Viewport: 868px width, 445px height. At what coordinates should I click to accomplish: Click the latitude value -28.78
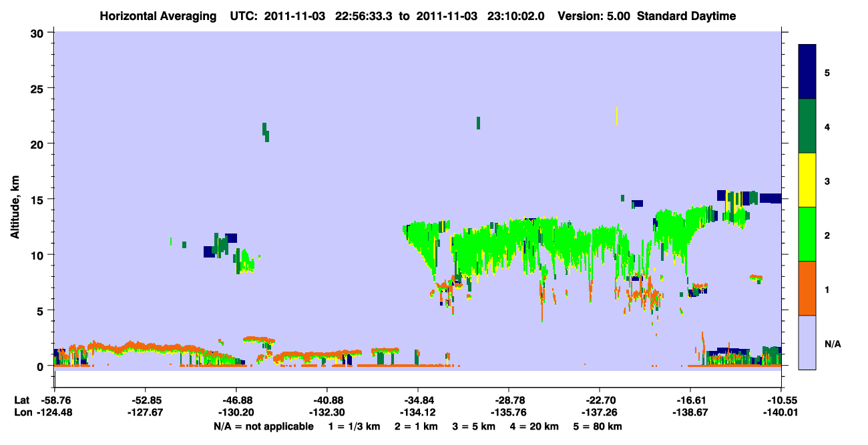click(509, 400)
